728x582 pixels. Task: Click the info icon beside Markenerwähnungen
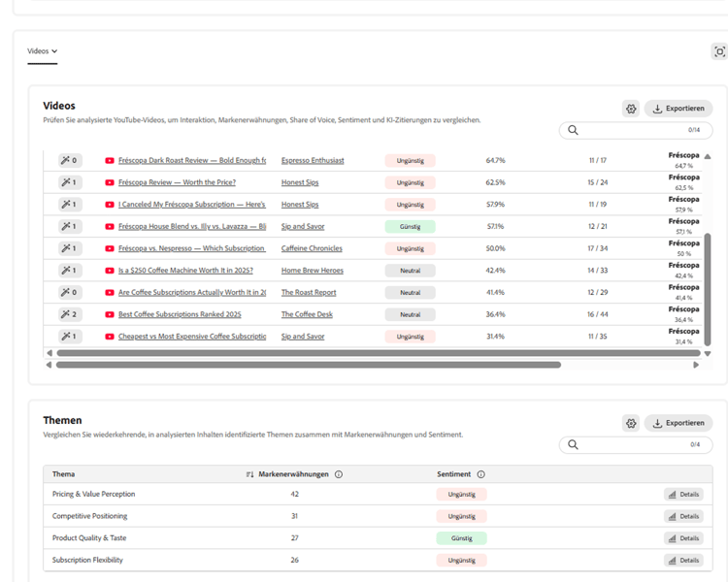pyautogui.click(x=339, y=474)
